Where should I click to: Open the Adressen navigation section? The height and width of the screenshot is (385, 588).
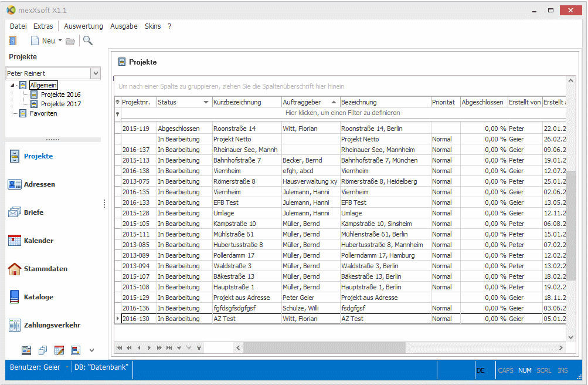[x=32, y=184]
